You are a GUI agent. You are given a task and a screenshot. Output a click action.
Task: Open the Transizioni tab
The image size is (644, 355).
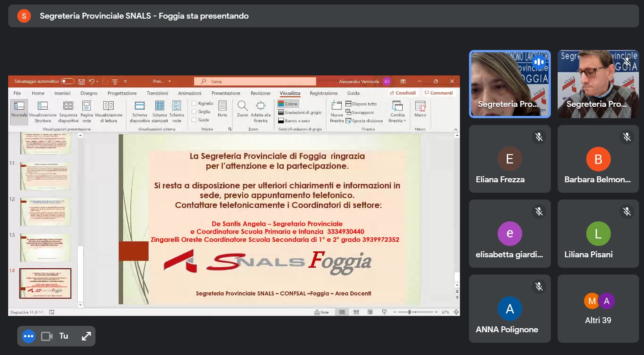(157, 93)
